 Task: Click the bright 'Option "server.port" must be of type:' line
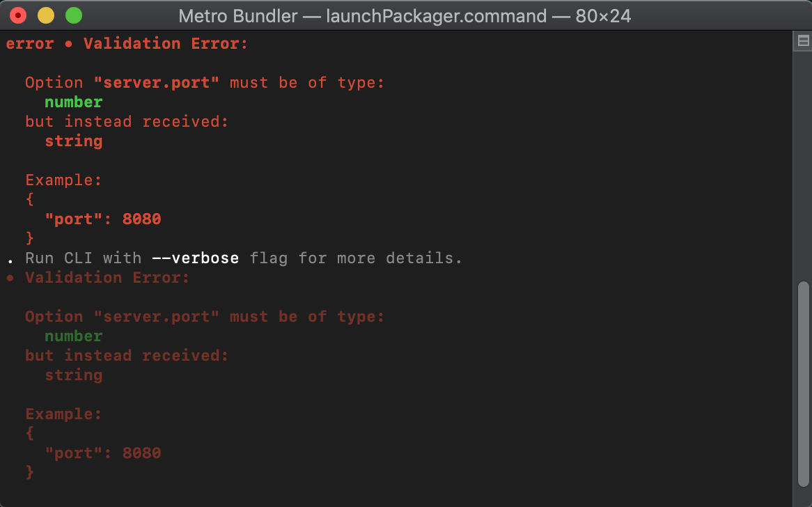[205, 83]
